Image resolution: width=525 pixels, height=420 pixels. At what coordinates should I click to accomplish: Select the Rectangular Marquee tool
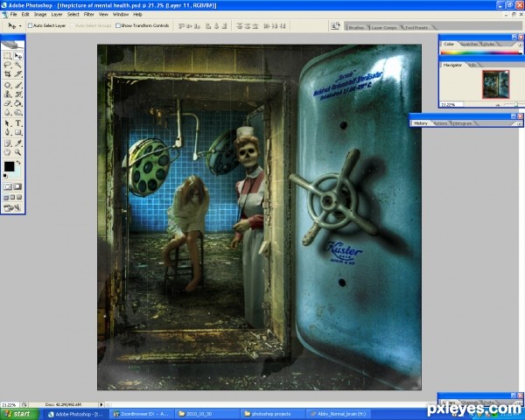(8, 56)
